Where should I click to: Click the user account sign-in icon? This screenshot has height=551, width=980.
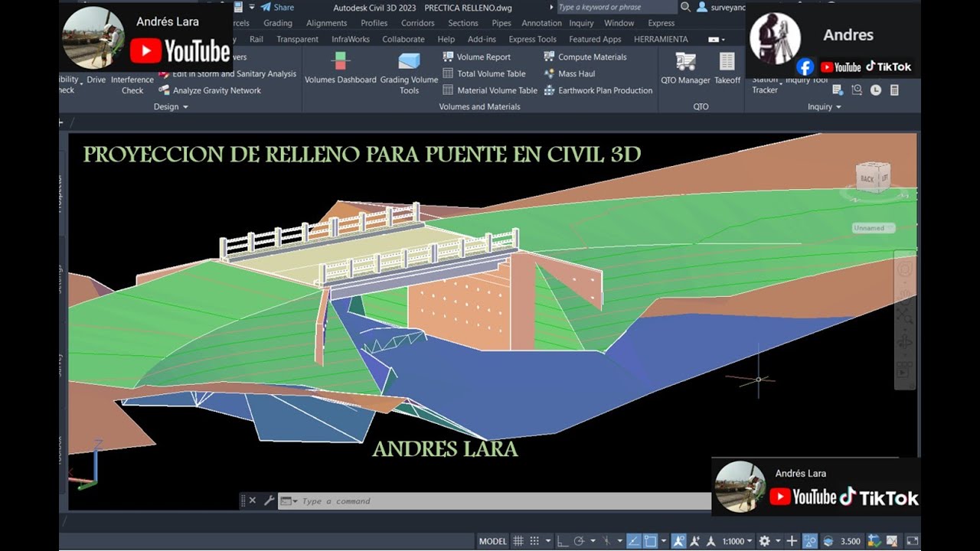[x=701, y=7]
